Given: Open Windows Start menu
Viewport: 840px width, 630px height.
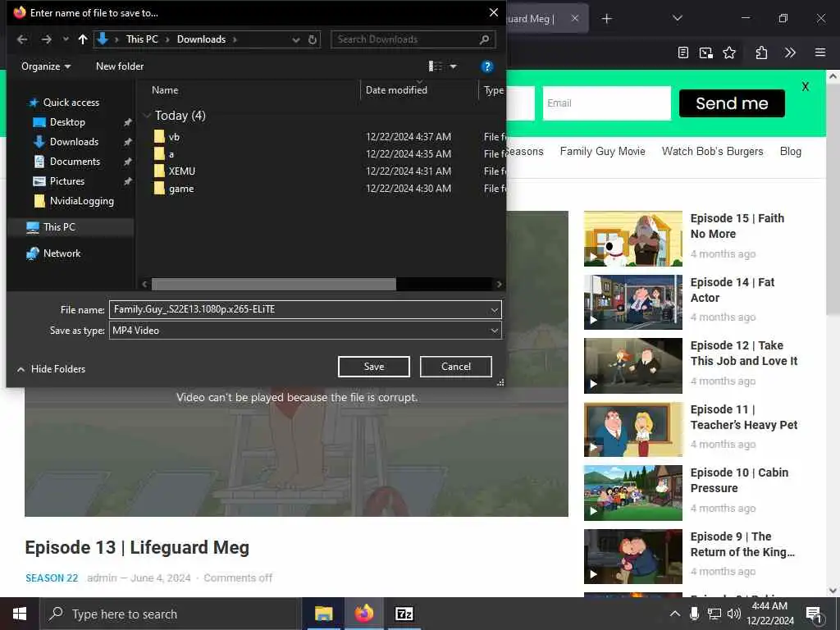Looking at the screenshot, I should click(20, 614).
